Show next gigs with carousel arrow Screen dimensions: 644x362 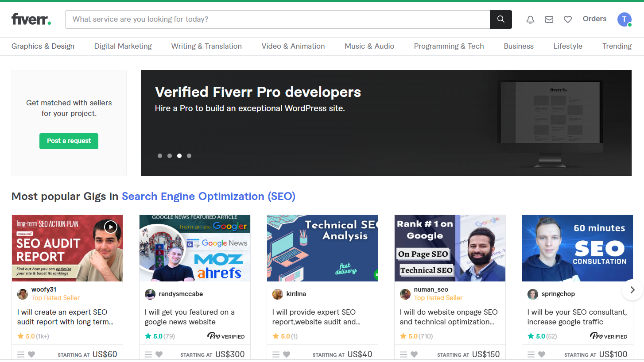click(632, 290)
